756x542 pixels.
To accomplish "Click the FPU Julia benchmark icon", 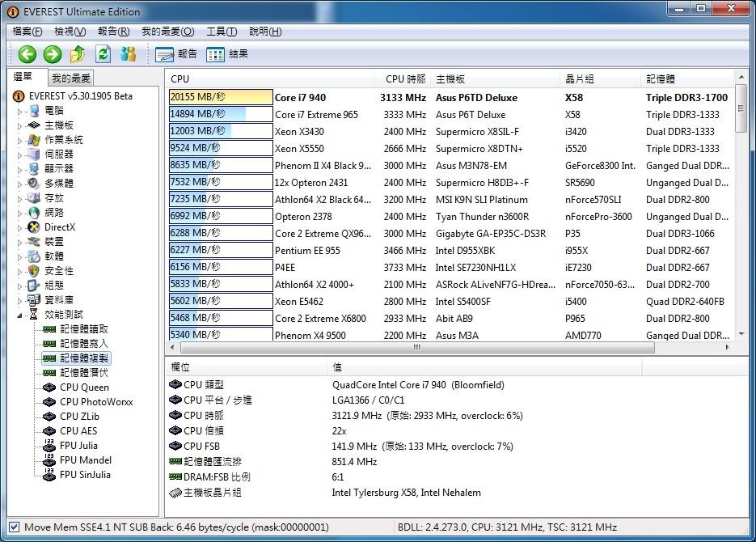I will tap(49, 446).
